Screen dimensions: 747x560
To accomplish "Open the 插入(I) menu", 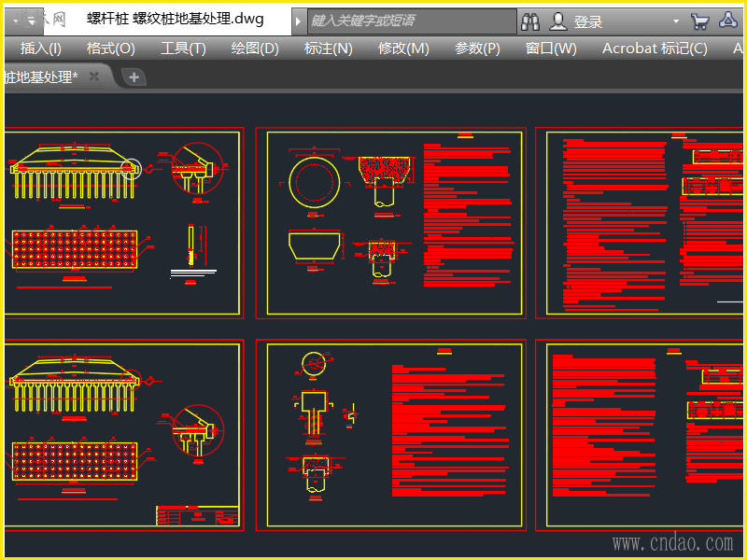I will click(x=40, y=49).
